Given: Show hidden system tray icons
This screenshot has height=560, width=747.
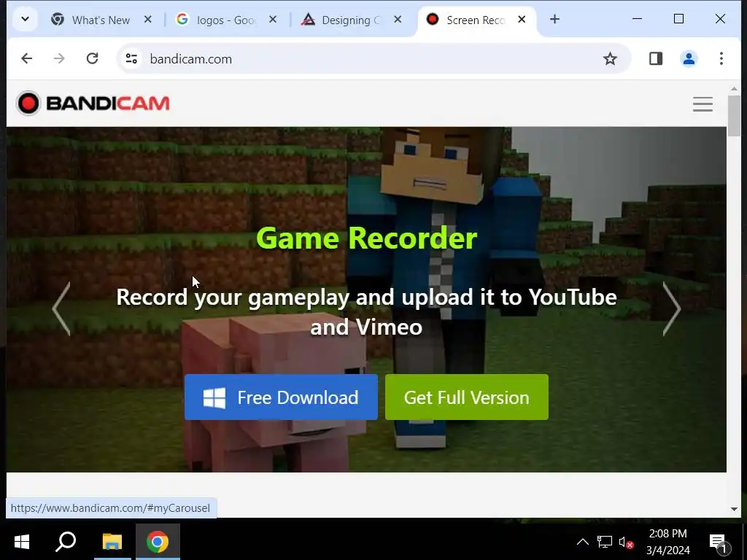Looking at the screenshot, I should 583,542.
